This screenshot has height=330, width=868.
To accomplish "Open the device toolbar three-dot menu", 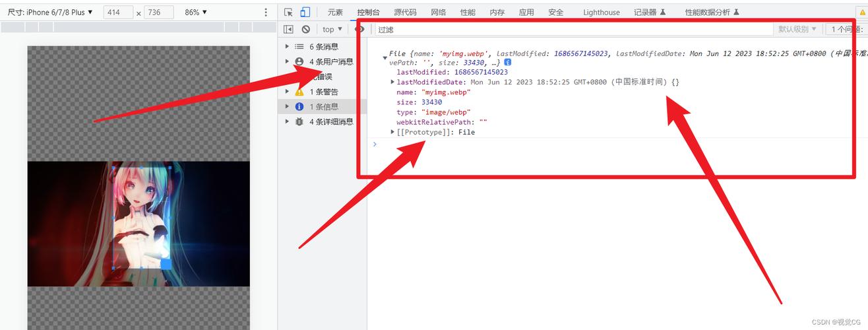I will [266, 12].
